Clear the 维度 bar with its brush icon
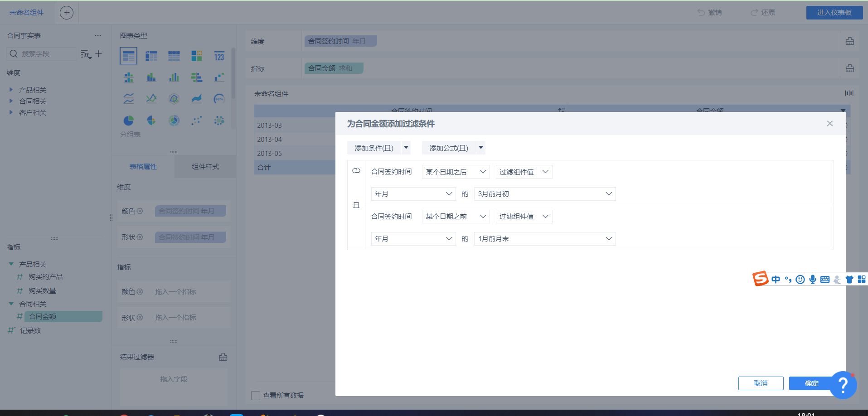868x416 pixels. coord(850,41)
